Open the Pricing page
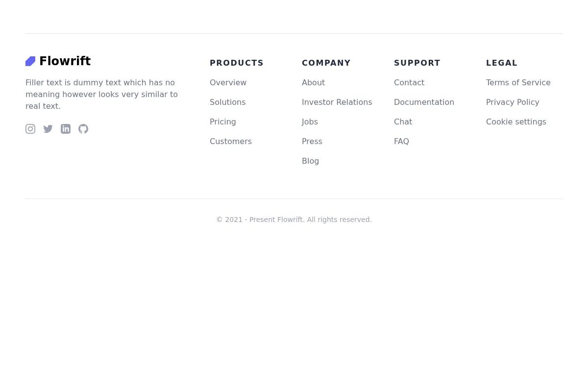Screen dimensions: 588x392 pos(222,122)
